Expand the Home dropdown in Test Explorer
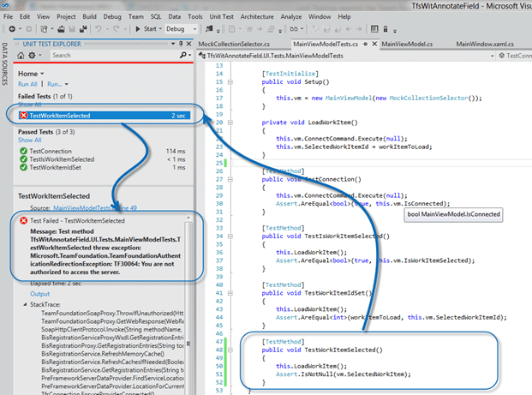Viewport: 532px width, 395px height. click(42, 74)
